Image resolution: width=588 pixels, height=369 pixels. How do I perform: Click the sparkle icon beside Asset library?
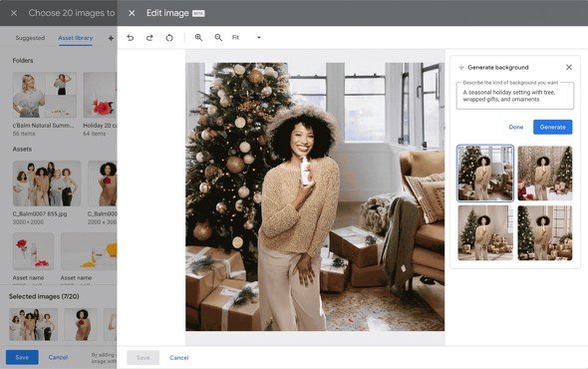click(111, 38)
